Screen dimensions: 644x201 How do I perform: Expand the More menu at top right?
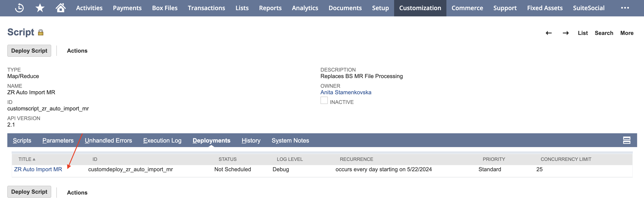pos(627,33)
